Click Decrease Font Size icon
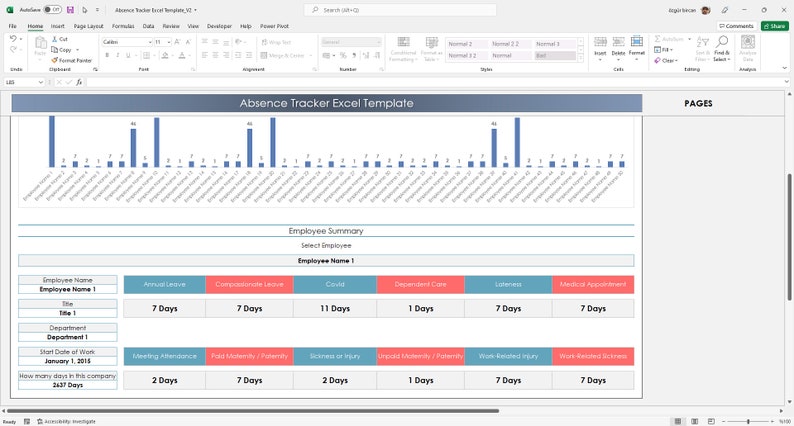The height and width of the screenshot is (426, 794). pyautogui.click(x=188, y=42)
